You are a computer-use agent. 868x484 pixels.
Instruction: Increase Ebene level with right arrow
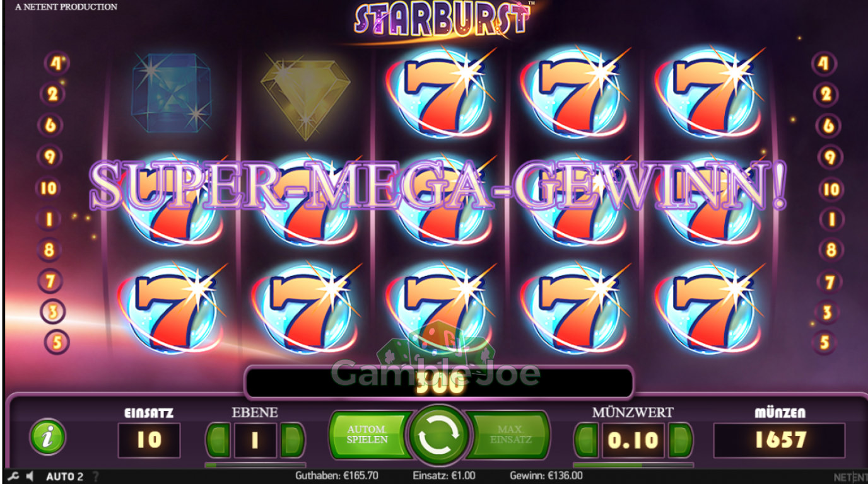click(x=292, y=440)
